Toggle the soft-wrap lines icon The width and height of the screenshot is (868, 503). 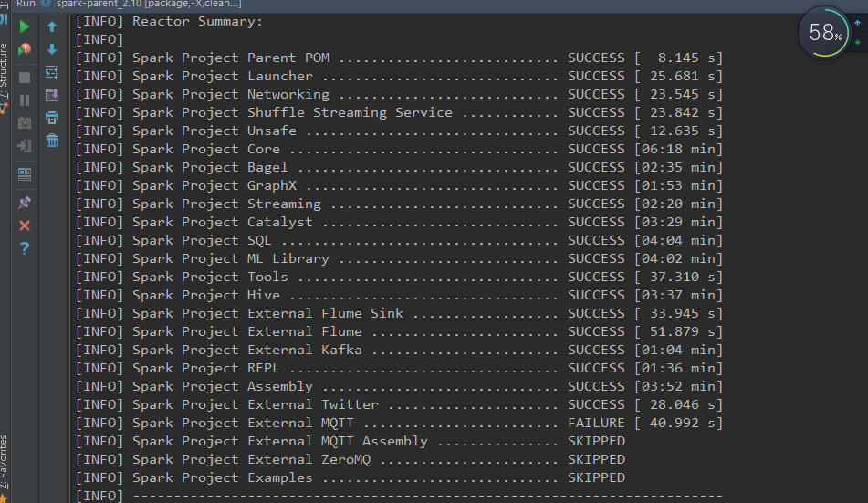(x=52, y=72)
